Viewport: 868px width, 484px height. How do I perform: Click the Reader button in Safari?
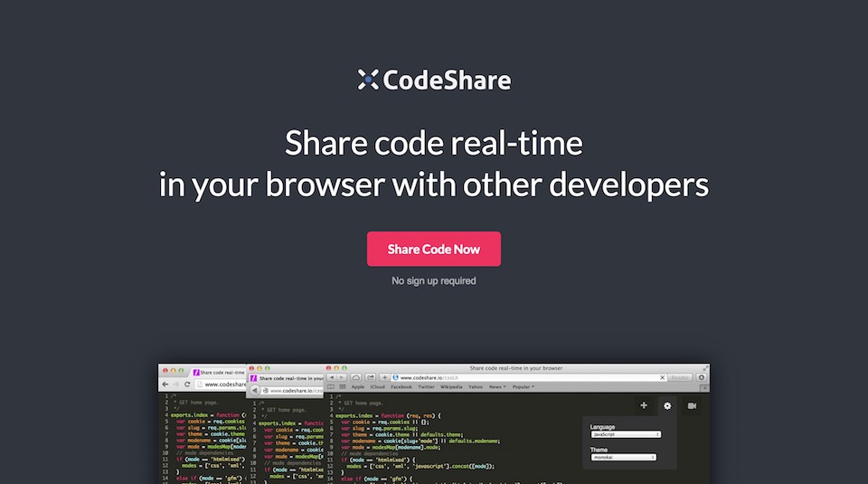[680, 377]
